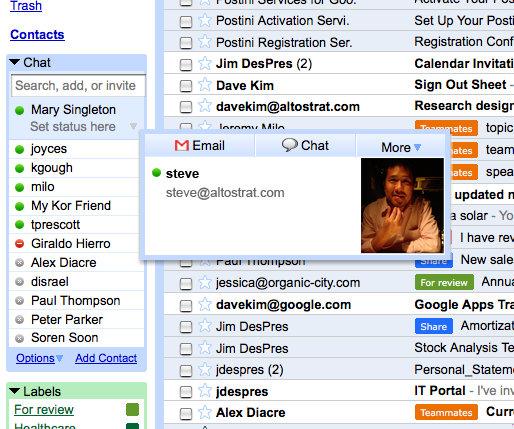Collapse the Chat panel triangle
This screenshot has height=429, width=514.
click(15, 62)
